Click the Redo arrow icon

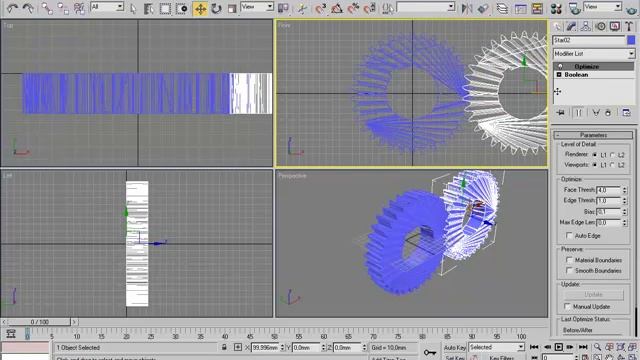[x=28, y=8]
